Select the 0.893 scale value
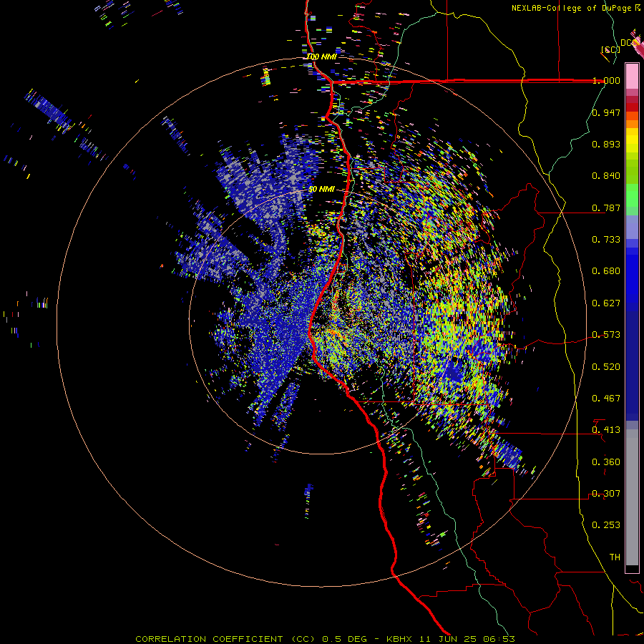 click(x=606, y=144)
